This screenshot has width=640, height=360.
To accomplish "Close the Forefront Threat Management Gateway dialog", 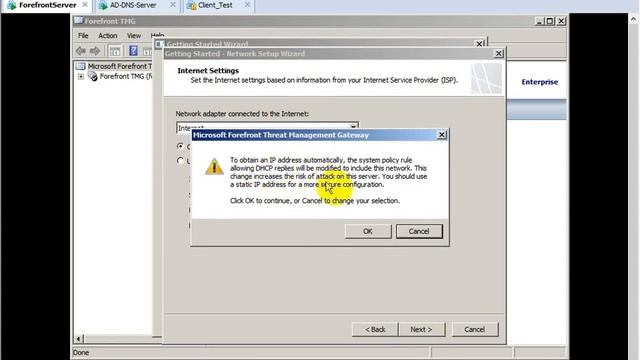I will pyautogui.click(x=442, y=135).
